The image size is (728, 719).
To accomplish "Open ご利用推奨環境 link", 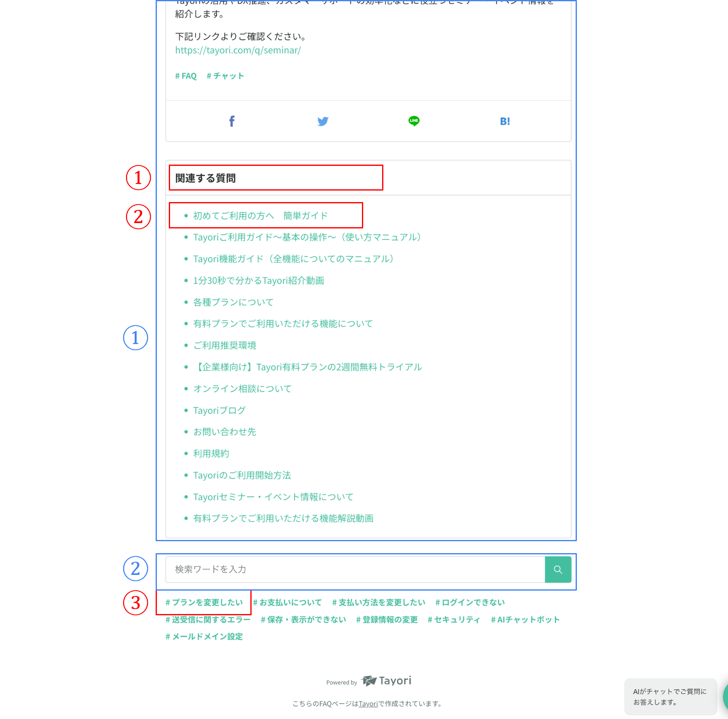I will coord(225,345).
